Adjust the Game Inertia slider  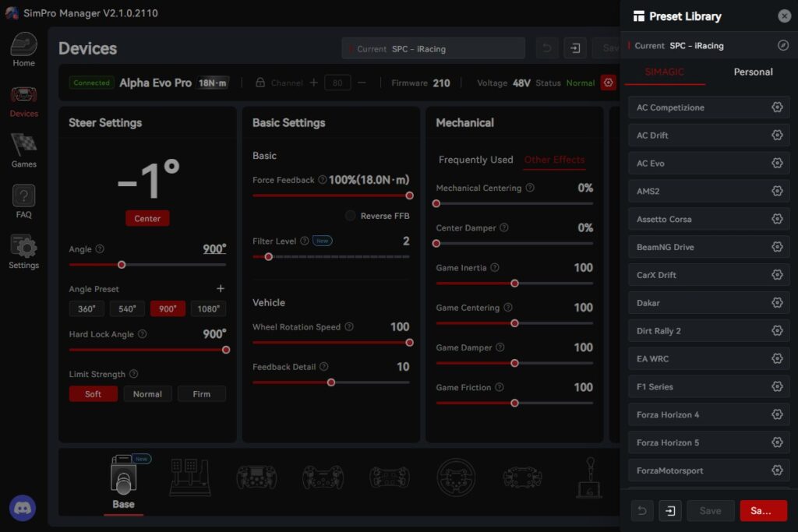tap(514, 284)
